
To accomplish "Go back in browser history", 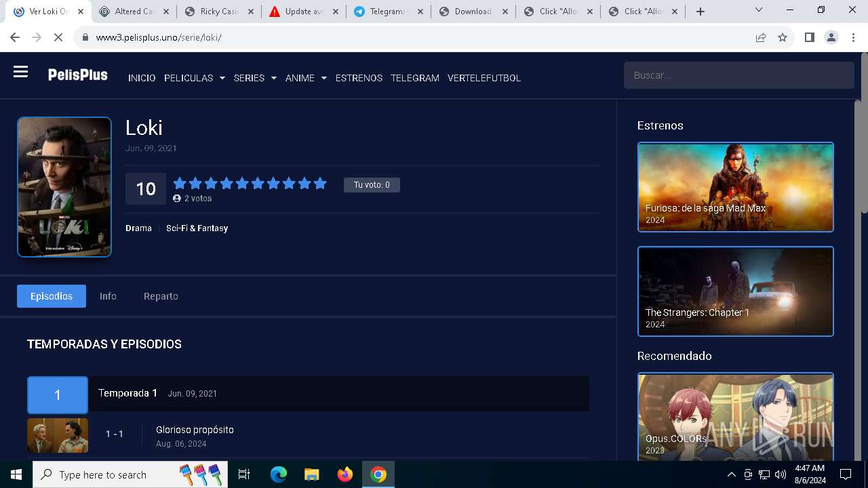I will click(15, 37).
